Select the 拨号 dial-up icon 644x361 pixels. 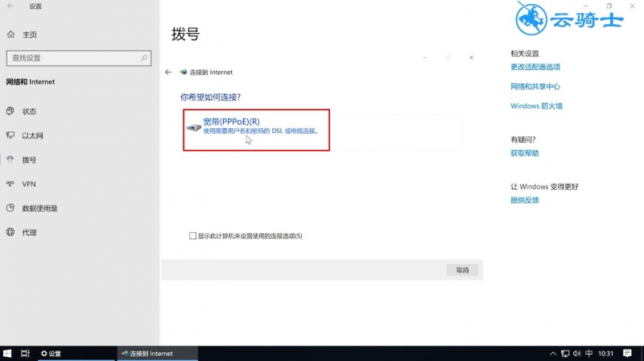pos(10,160)
